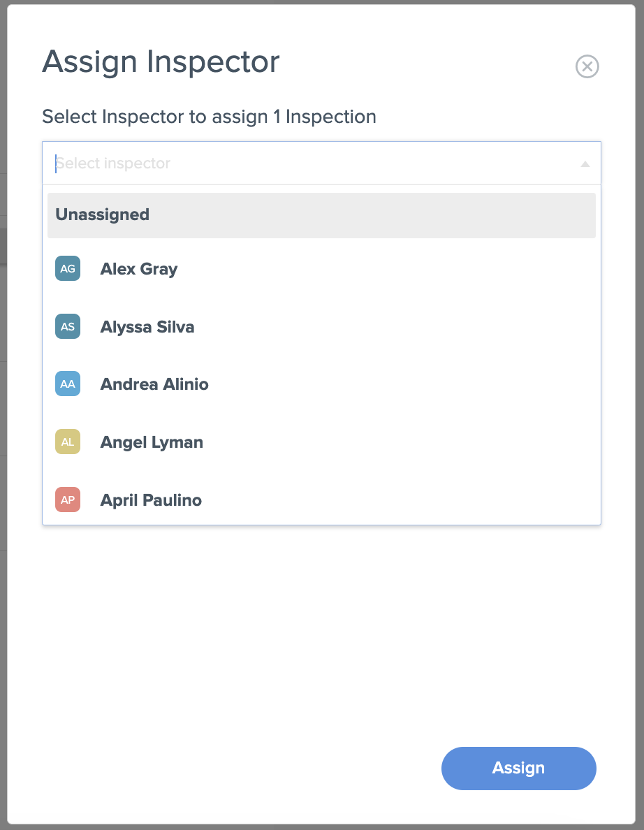Click the Assign Inspector dialog title

pyautogui.click(x=161, y=61)
